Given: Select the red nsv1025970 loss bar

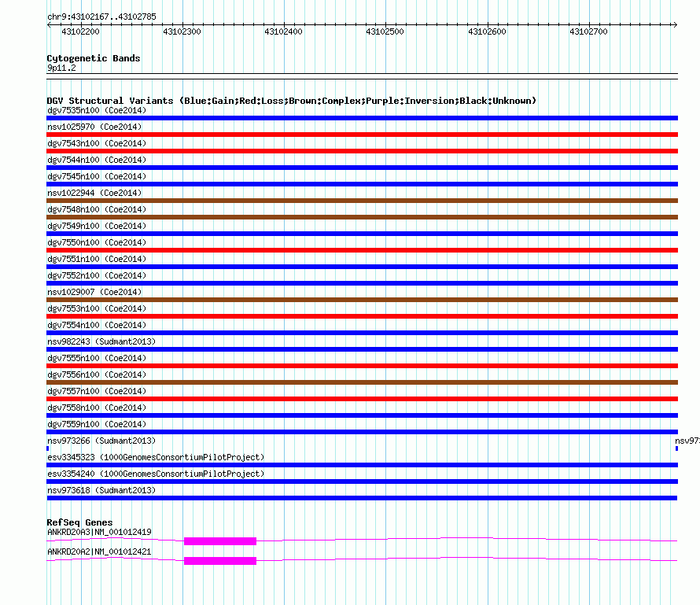Looking at the screenshot, I should pyautogui.click(x=362, y=135).
